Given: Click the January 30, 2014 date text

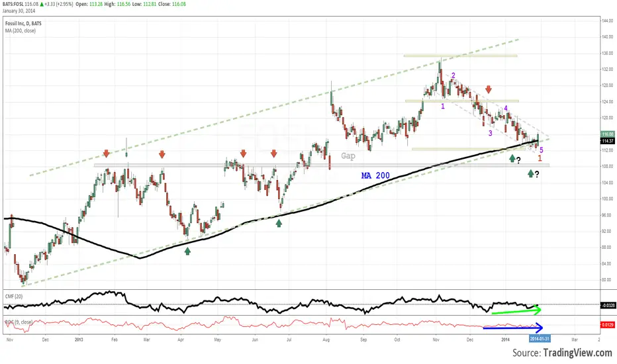Looking at the screenshot, I should (x=19, y=11).
